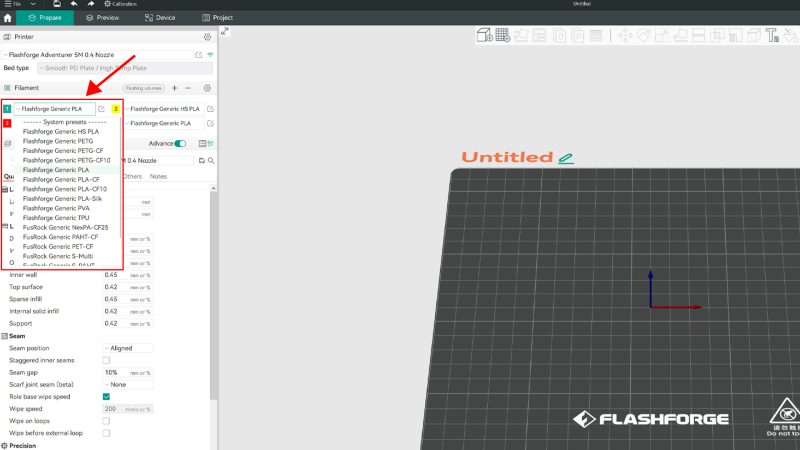This screenshot has width=800, height=450.
Task: Open the Device tab
Action: click(160, 17)
